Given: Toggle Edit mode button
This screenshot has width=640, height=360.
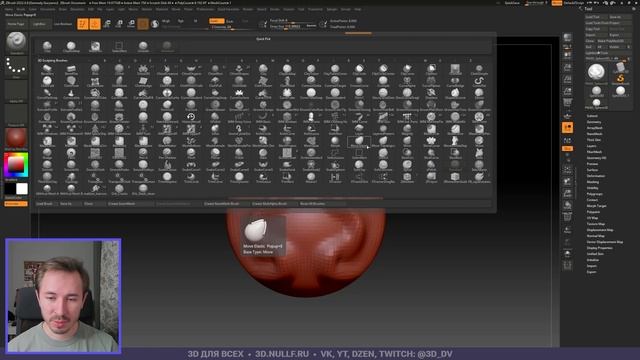Looking at the screenshot, I should pos(83,24).
